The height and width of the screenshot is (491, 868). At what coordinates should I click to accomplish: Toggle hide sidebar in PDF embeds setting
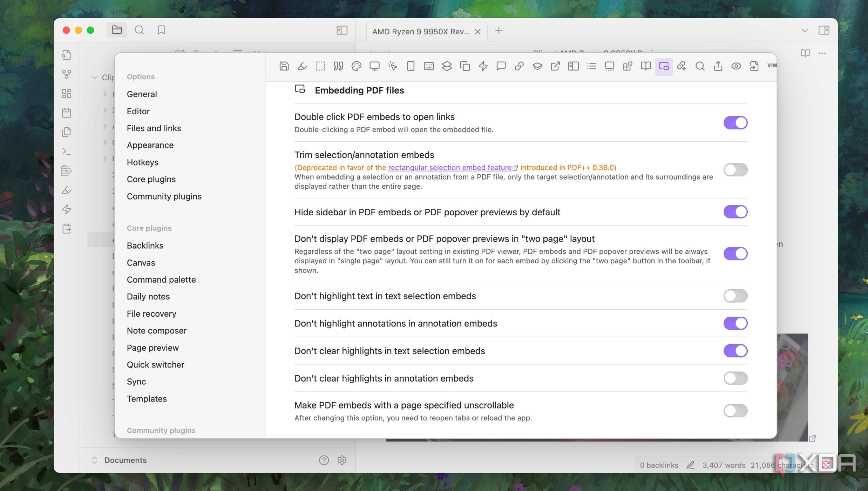click(735, 212)
